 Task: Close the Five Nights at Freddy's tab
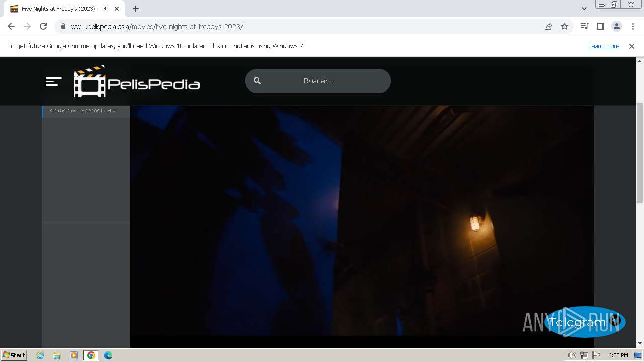[x=117, y=9]
